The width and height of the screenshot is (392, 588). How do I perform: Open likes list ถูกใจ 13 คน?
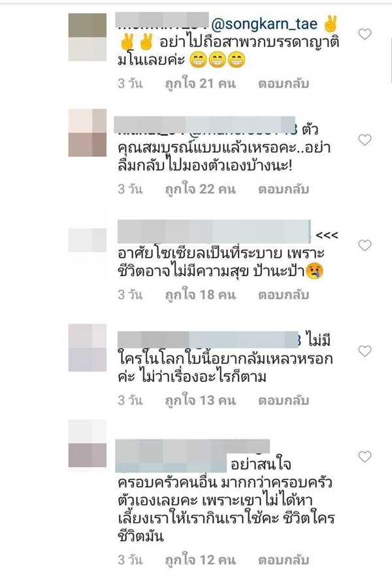tap(201, 400)
